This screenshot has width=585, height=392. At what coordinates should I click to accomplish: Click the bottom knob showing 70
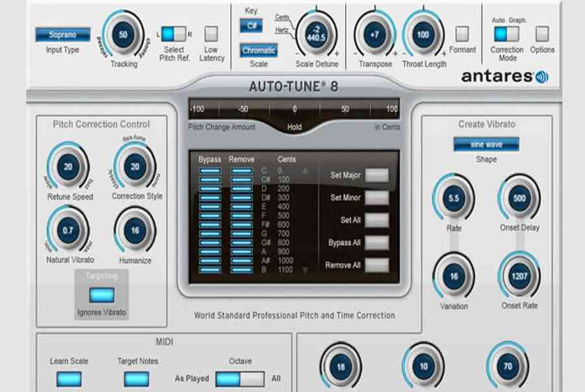coord(508,366)
